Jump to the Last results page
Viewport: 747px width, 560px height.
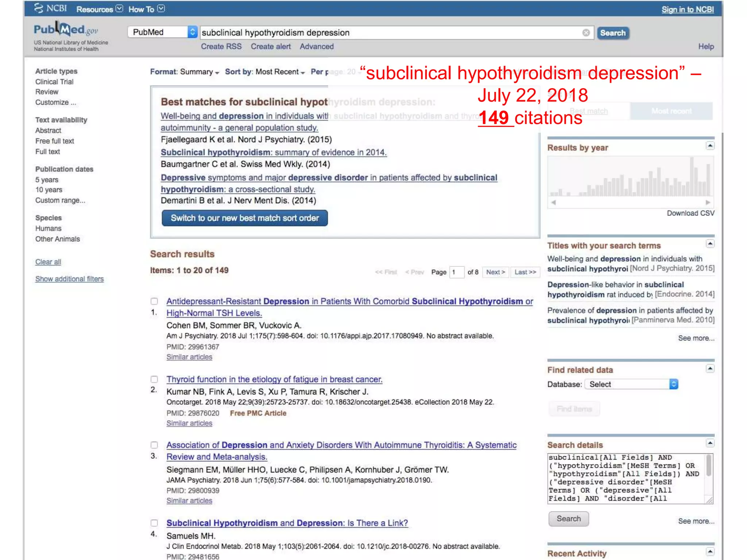click(x=525, y=272)
